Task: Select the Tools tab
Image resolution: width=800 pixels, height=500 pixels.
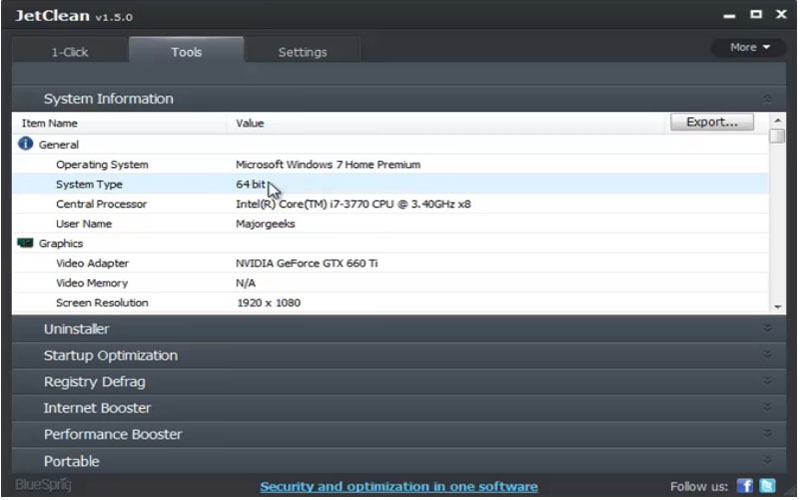Action: pos(186,50)
